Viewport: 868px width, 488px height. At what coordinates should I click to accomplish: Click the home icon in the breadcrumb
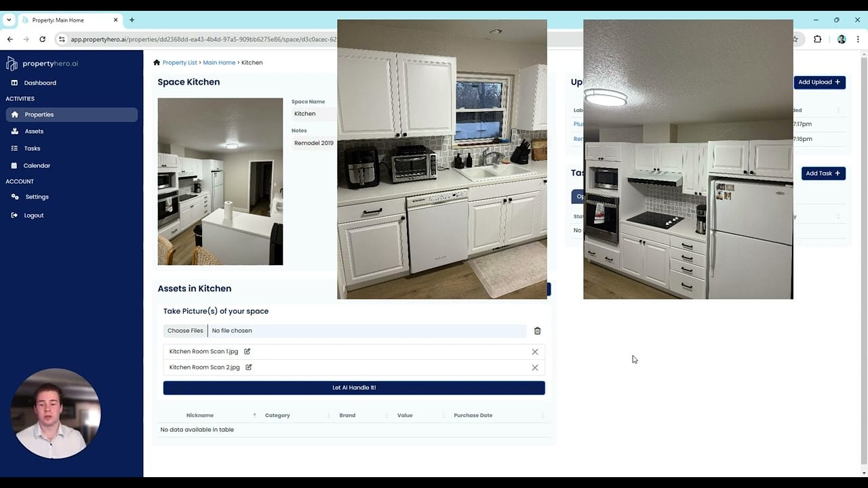pyautogui.click(x=156, y=62)
